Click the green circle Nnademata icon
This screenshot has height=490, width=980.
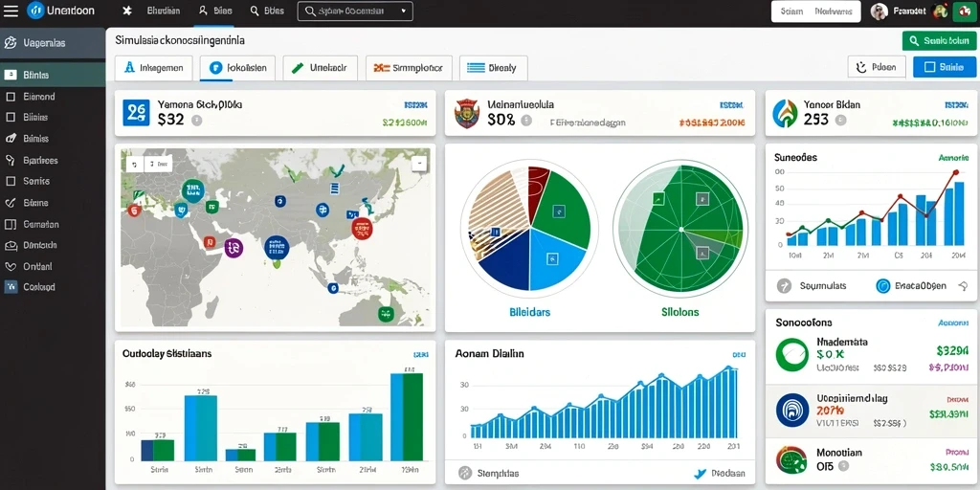click(791, 355)
